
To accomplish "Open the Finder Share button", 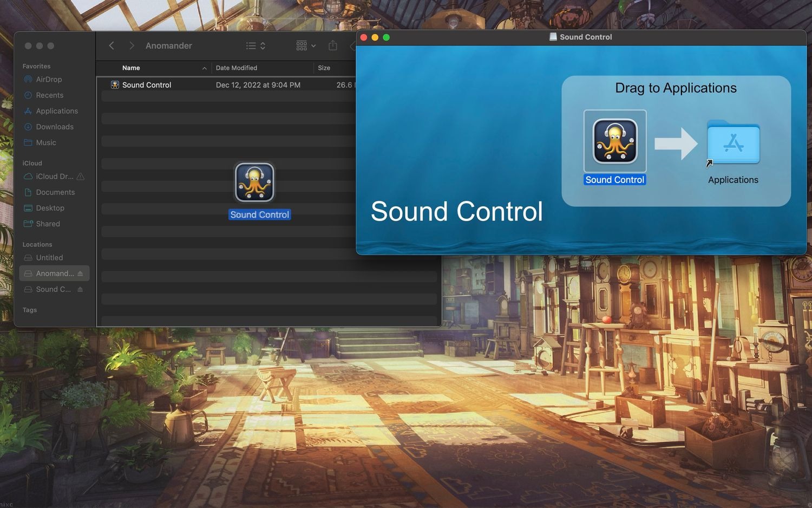I will point(333,45).
